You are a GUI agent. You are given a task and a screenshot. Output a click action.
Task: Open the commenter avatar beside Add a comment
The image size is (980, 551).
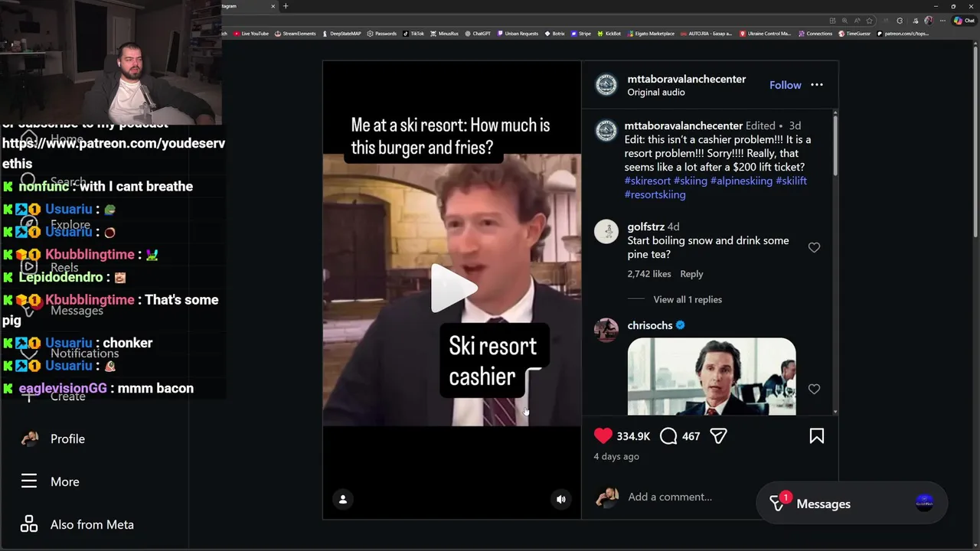click(607, 497)
